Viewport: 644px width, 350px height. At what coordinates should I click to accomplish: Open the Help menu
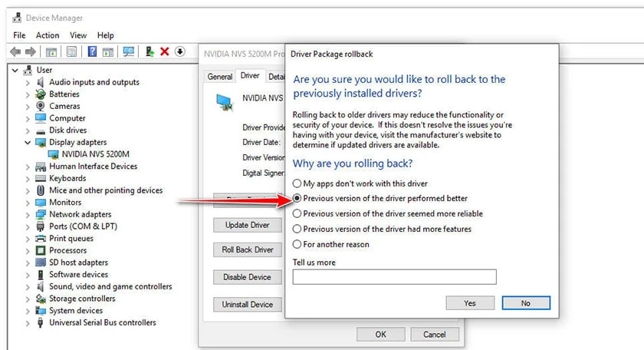[106, 35]
